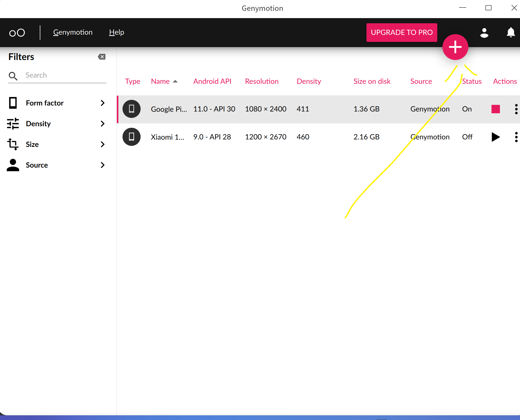Expand the Size filter
The image size is (520, 420).
(103, 144)
